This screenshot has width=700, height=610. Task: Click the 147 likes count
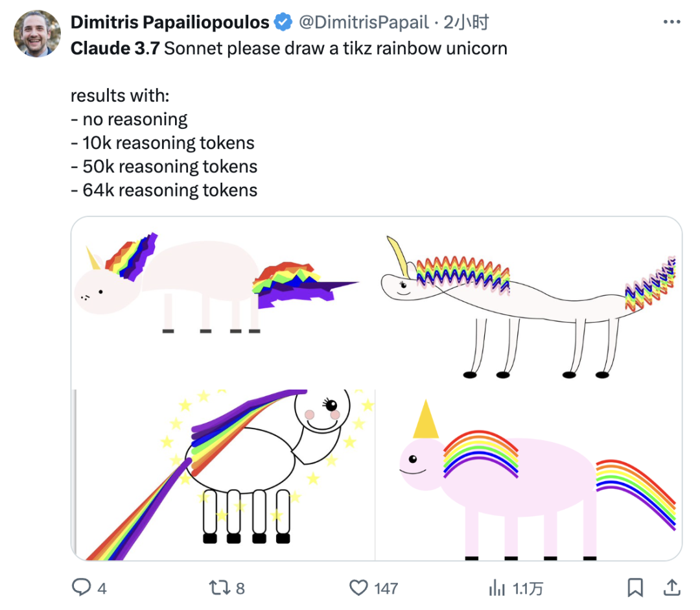pos(386,588)
